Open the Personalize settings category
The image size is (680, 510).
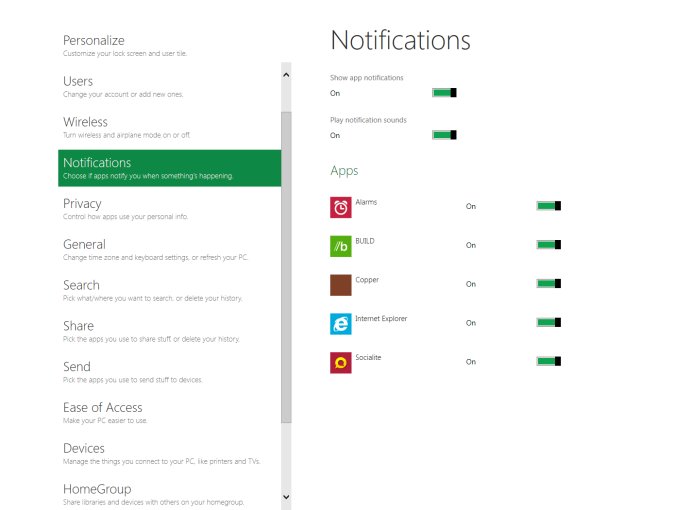click(170, 45)
